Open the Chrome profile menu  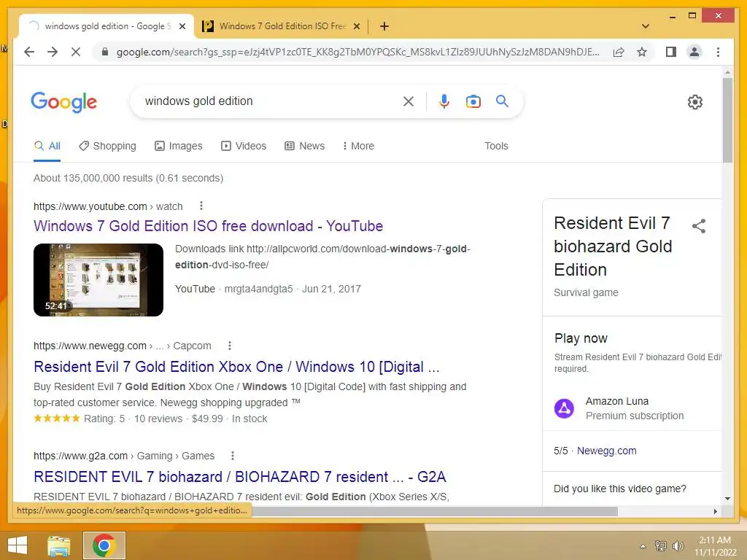[x=694, y=52]
